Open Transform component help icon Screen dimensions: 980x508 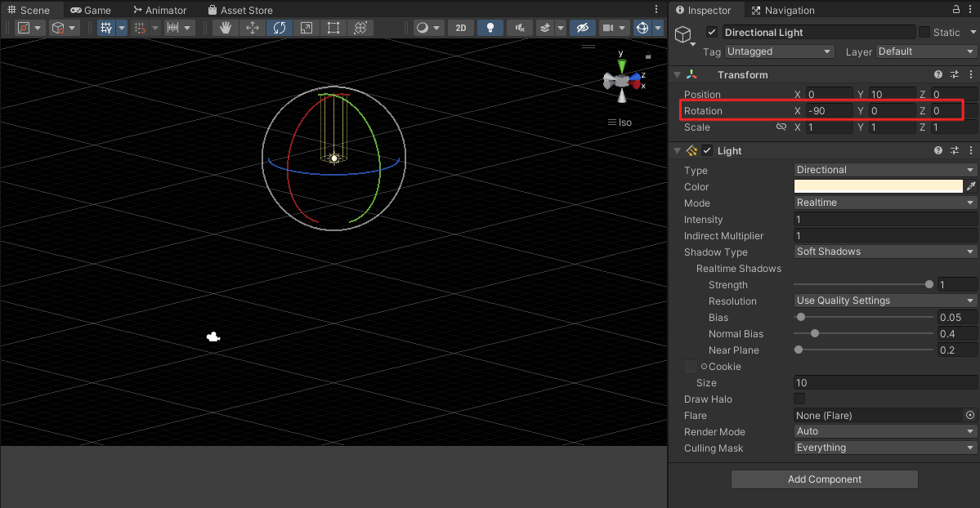[938, 74]
